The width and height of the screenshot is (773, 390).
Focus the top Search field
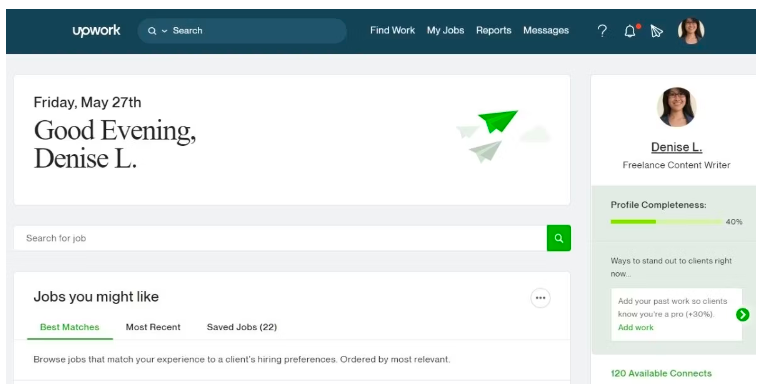[x=242, y=31]
